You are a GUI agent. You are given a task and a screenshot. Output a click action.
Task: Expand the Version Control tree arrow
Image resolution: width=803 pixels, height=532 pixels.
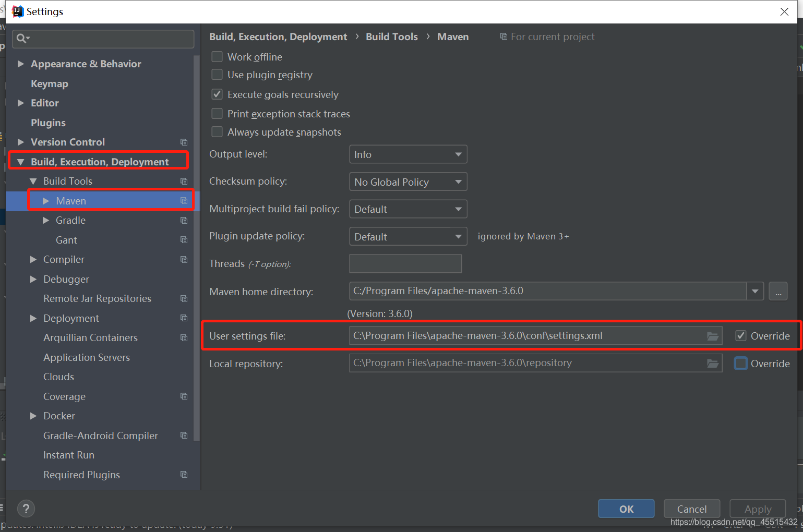coord(21,142)
